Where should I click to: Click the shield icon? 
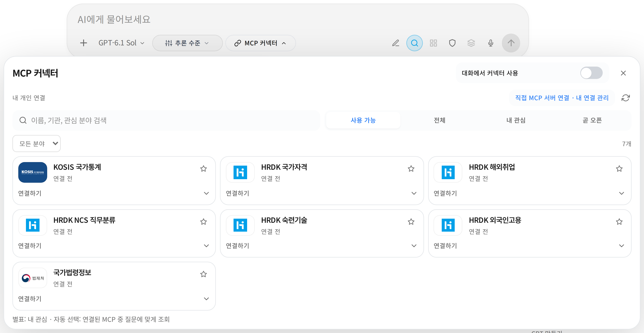(x=452, y=43)
